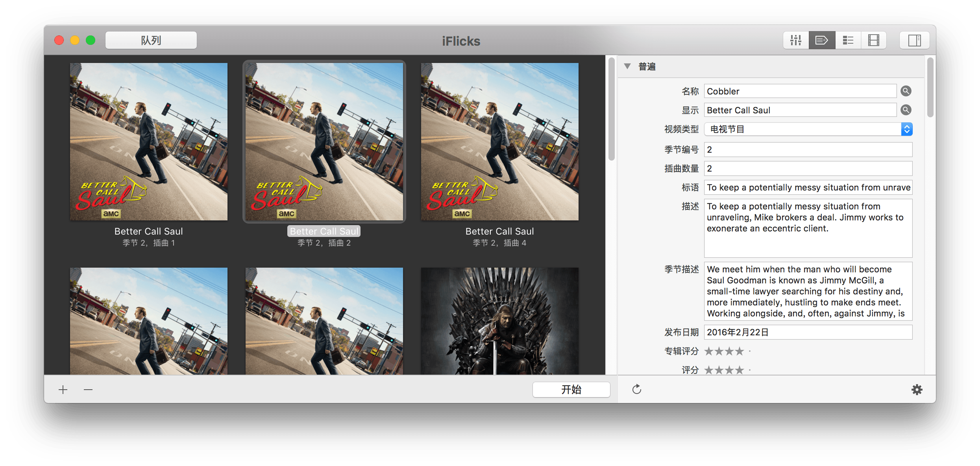Edit the 名称 field containing Cobbler

pos(800,91)
